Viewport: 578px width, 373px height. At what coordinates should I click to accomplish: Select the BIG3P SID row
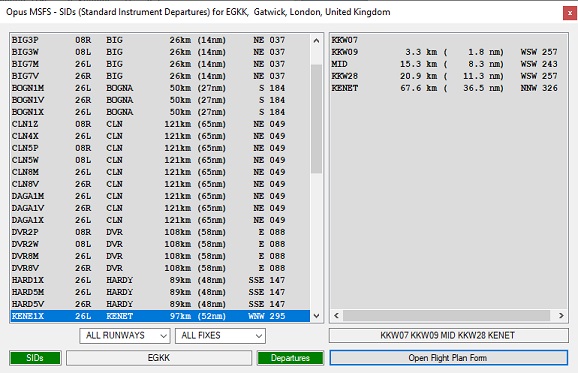(160, 40)
